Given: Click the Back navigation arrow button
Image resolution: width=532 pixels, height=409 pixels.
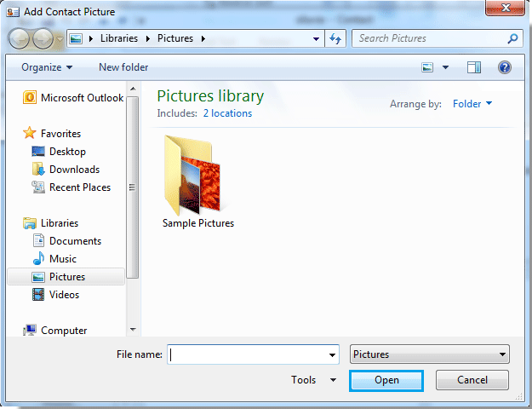Looking at the screenshot, I should [x=20, y=38].
